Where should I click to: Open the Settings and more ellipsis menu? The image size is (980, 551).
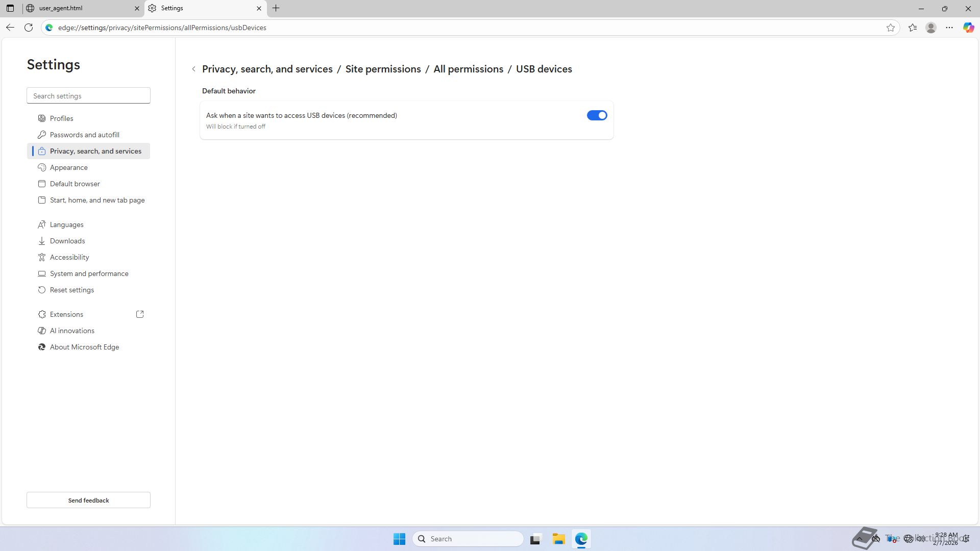[x=949, y=28]
